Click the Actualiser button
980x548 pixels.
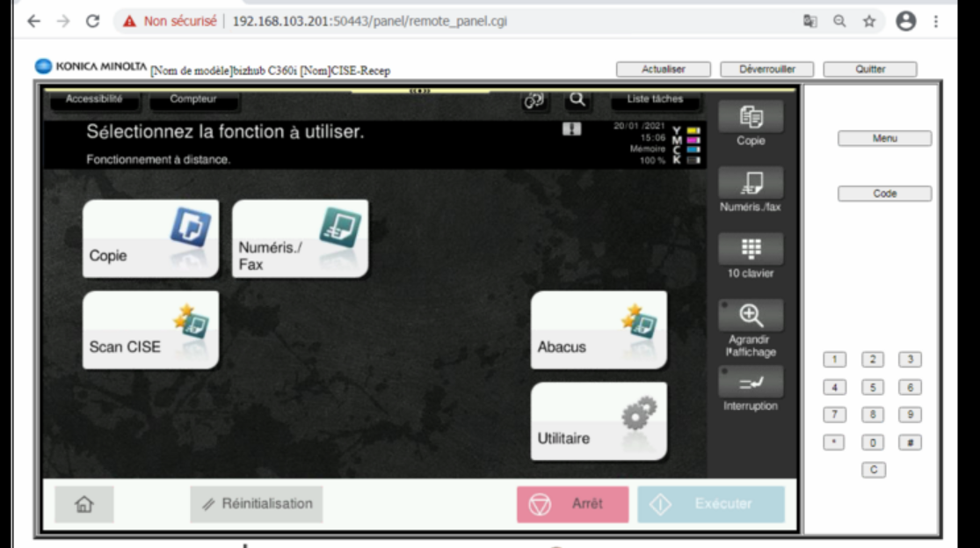tap(664, 69)
